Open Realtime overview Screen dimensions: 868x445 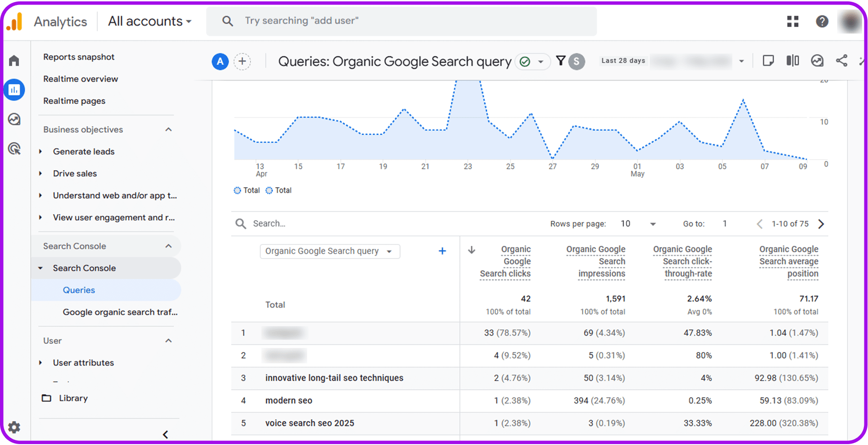[80, 79]
